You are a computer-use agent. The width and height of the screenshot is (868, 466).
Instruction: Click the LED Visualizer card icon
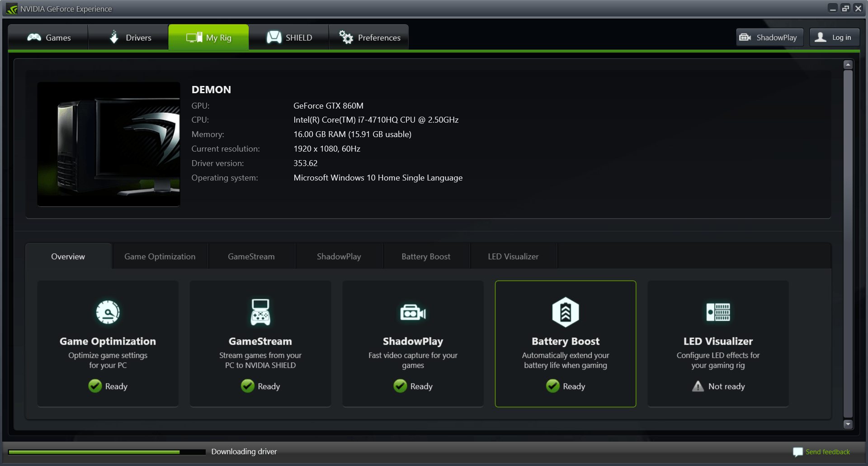click(x=718, y=312)
